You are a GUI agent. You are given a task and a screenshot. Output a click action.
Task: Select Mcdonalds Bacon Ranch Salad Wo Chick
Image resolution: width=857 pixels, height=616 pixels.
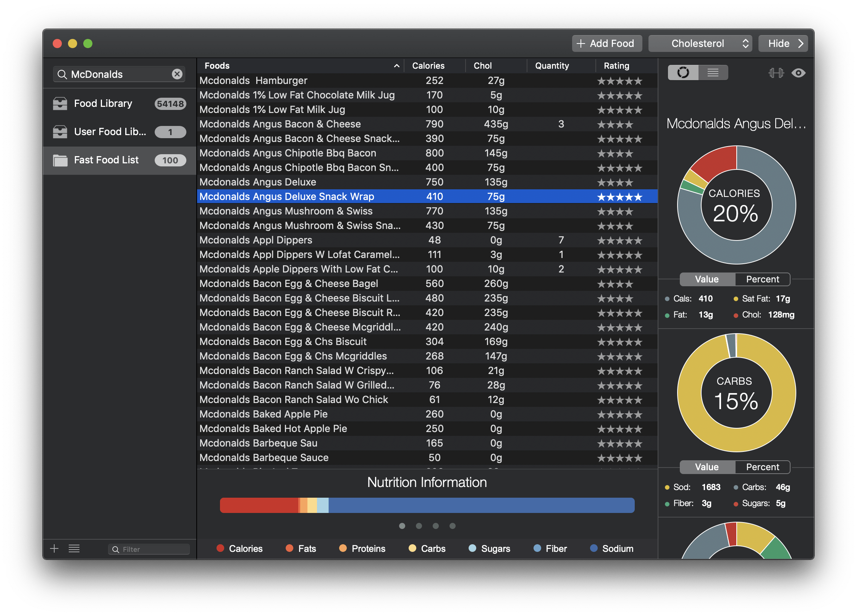click(x=427, y=400)
